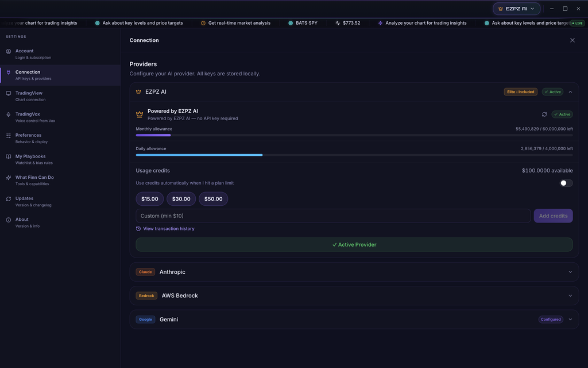This screenshot has width=588, height=368.
Task: Click the 55,490,829 / 60,000,000 left text
Action: (x=544, y=129)
